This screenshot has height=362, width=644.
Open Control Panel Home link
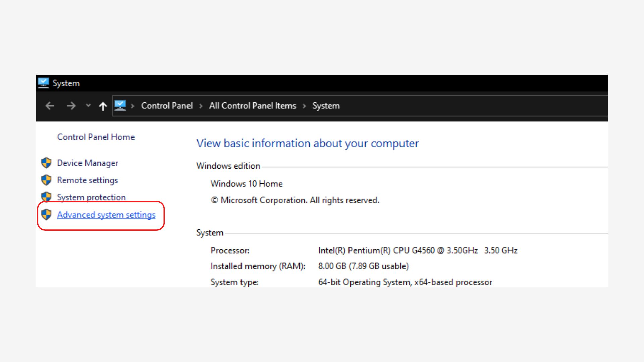click(96, 137)
